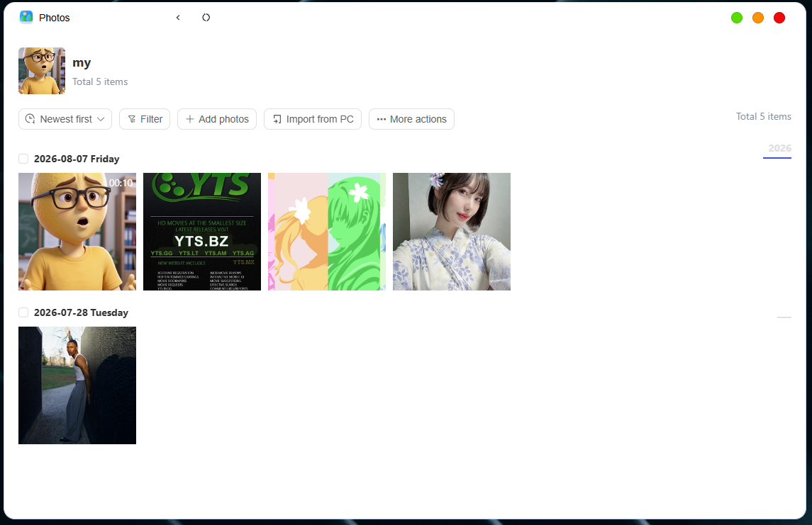This screenshot has width=812, height=525.
Task: Click the Photos app logo icon
Action: [x=26, y=17]
